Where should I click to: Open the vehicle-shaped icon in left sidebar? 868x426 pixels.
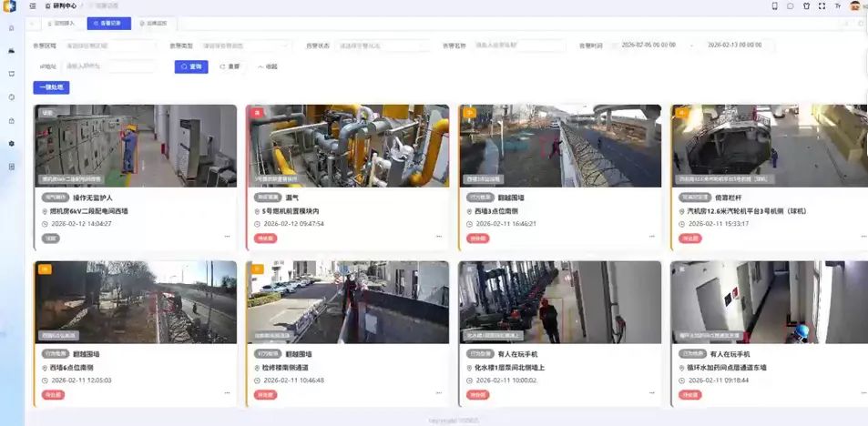(x=12, y=51)
